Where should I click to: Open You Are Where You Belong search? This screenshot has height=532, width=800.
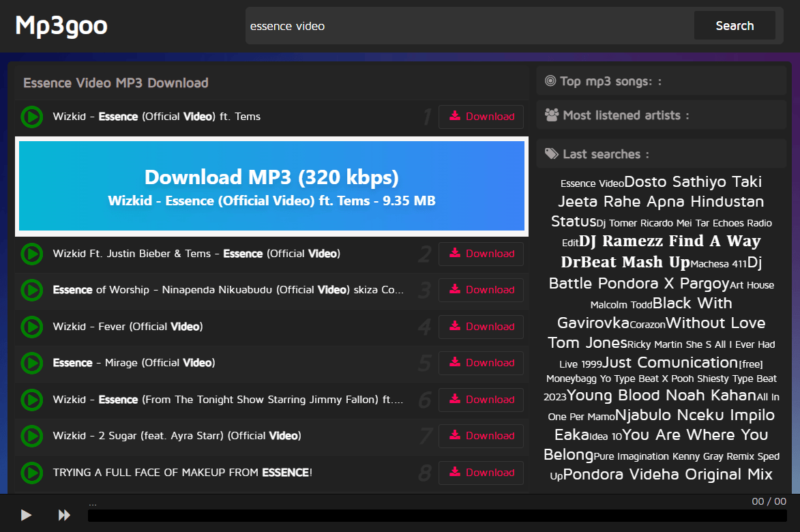[695, 435]
